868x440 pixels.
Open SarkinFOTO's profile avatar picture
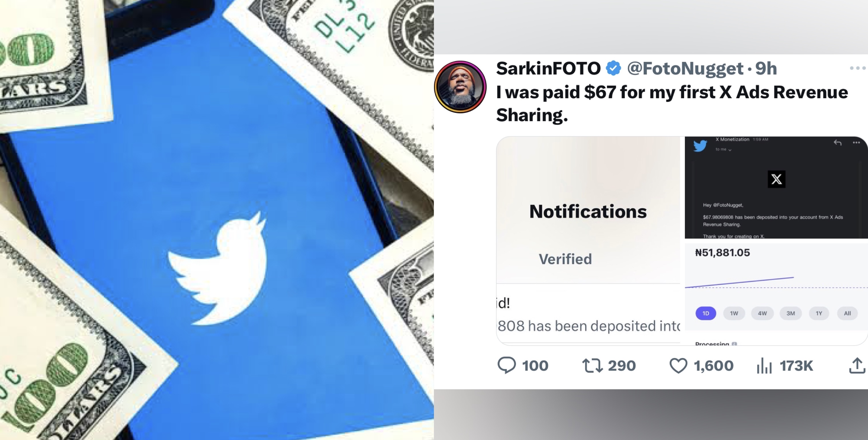coord(460,87)
